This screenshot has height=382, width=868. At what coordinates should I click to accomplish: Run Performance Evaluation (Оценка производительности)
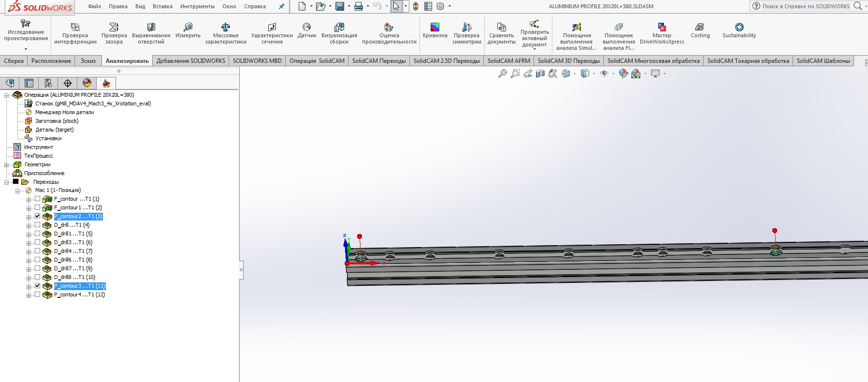pos(389,33)
